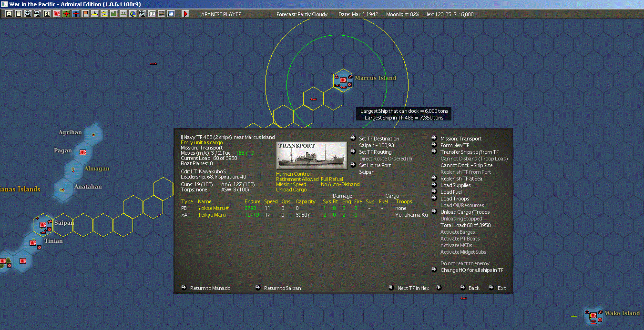Toggle No Auto-Disband setting
The image size is (644, 330).
pyautogui.click(x=340, y=184)
